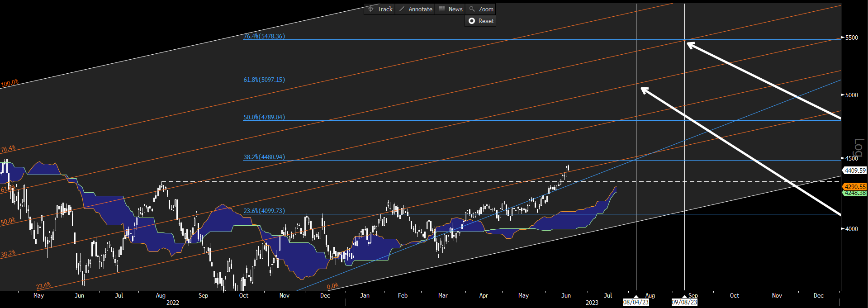
Task: Activate the Track crosshair tool
Action: tap(380, 9)
